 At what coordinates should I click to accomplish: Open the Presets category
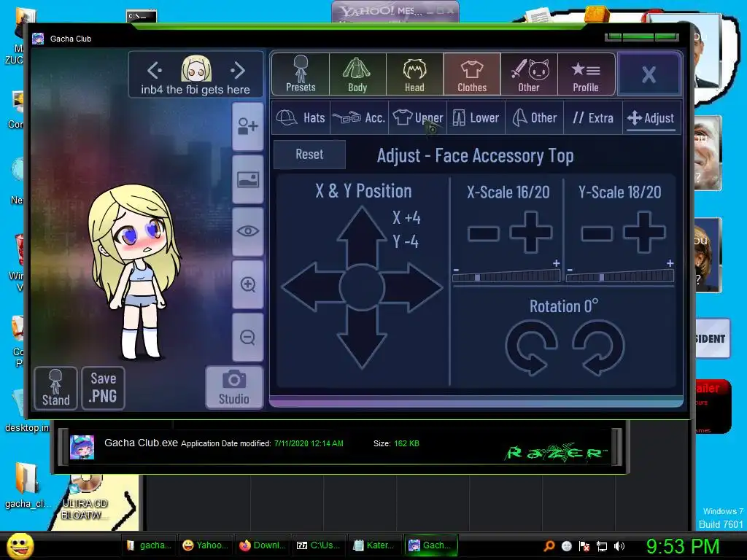(x=301, y=74)
